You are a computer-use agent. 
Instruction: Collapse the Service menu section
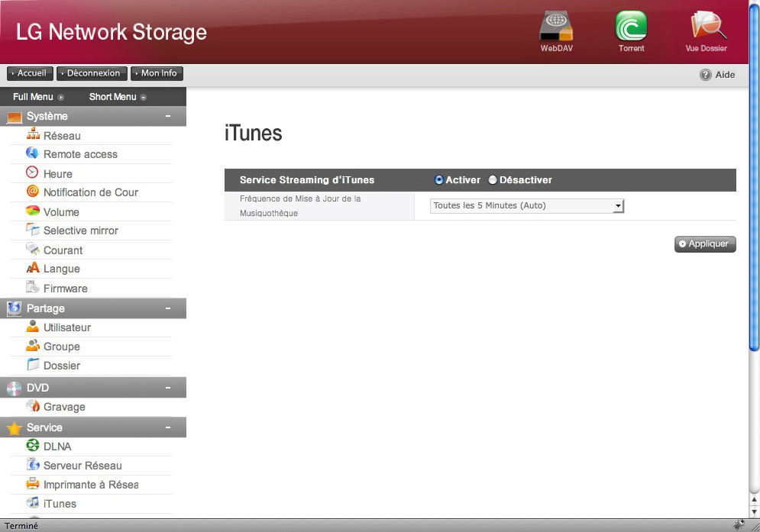tap(167, 427)
